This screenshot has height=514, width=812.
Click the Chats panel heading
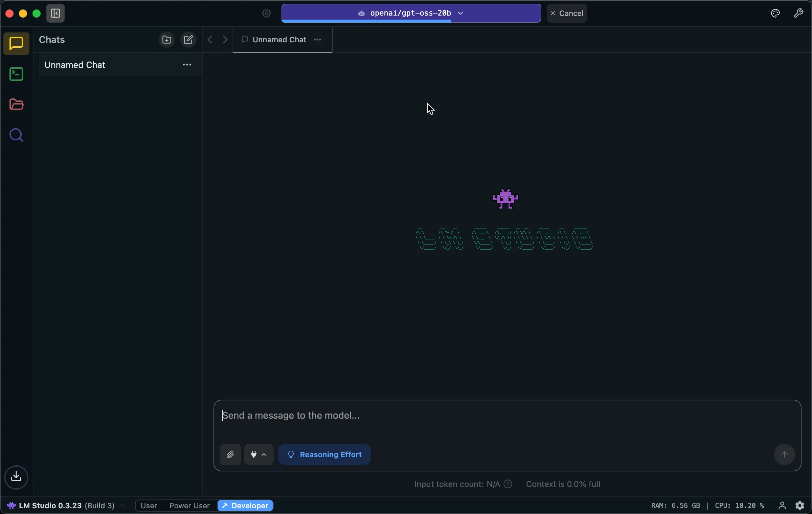point(52,40)
